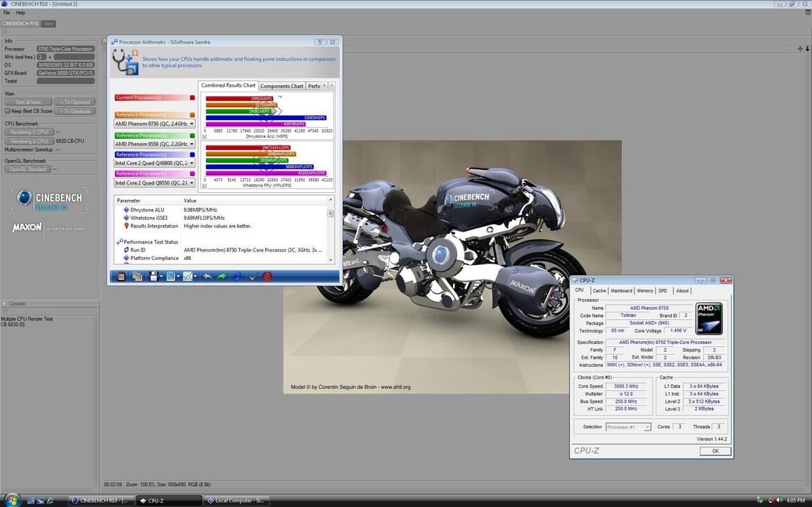The height and width of the screenshot is (507, 812).
Task: Collapse the Performance Test Status group
Action: (118, 241)
